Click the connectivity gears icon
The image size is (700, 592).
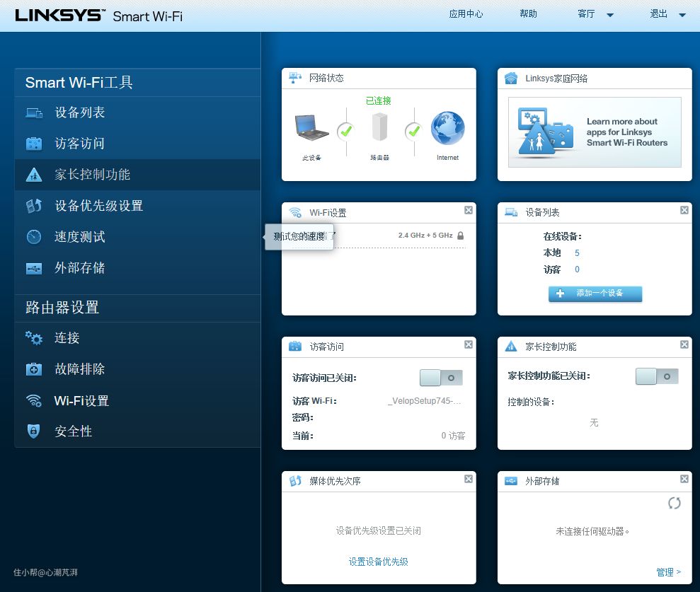(x=34, y=338)
